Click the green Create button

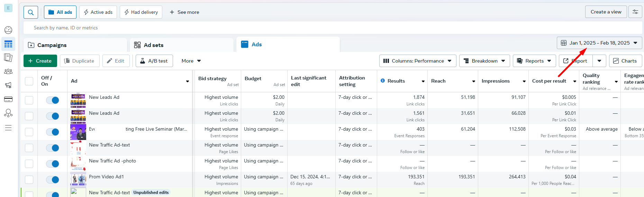[x=40, y=61]
